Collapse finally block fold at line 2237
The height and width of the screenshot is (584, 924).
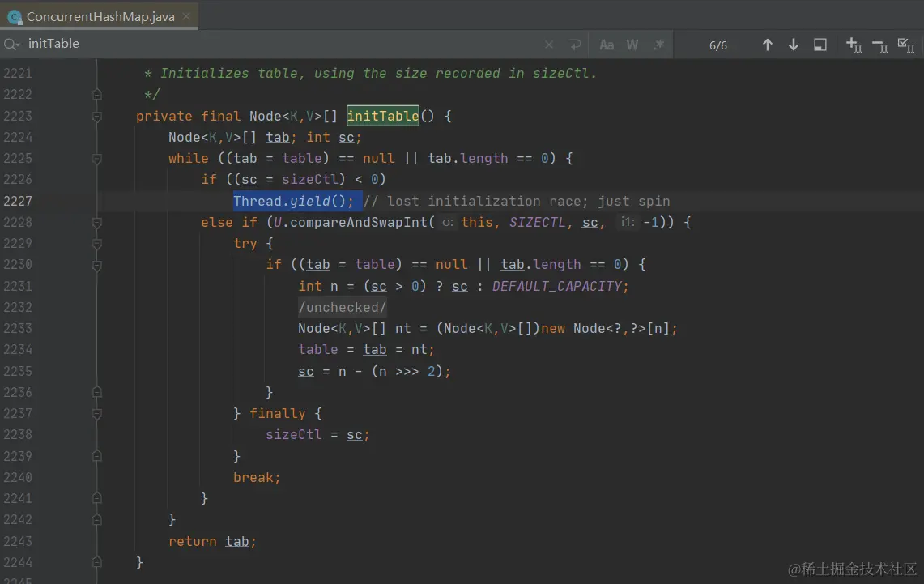97,414
